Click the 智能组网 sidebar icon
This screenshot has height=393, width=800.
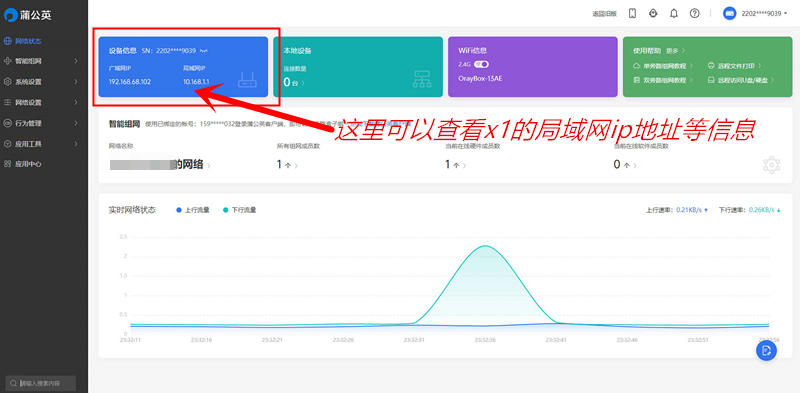[8, 61]
